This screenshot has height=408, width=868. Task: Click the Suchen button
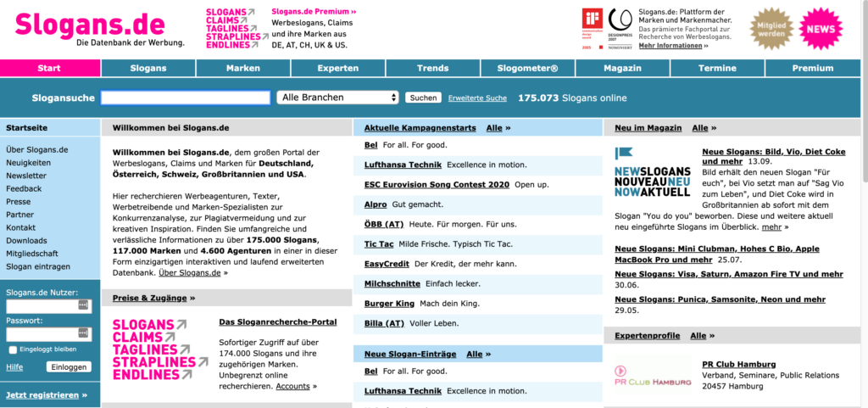(x=424, y=98)
